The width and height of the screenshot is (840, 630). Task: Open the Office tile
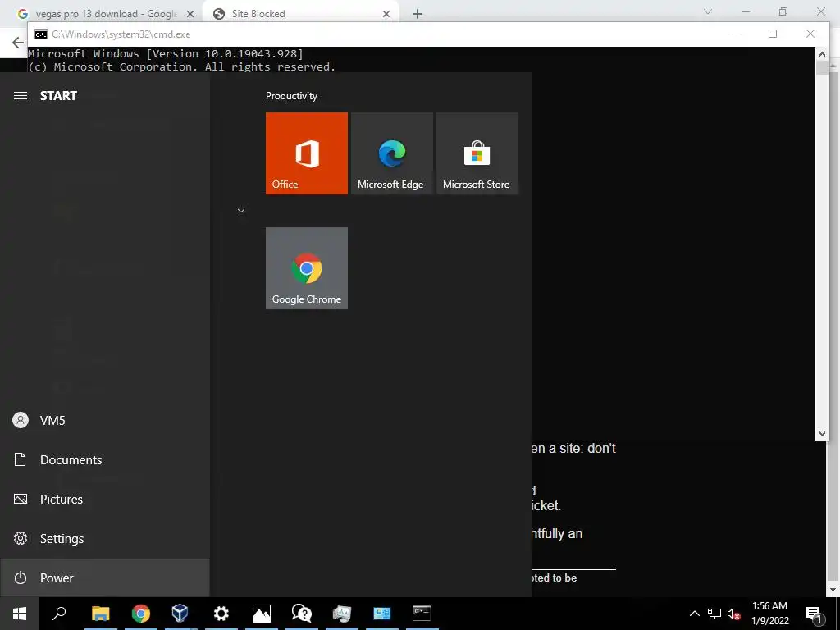point(307,153)
